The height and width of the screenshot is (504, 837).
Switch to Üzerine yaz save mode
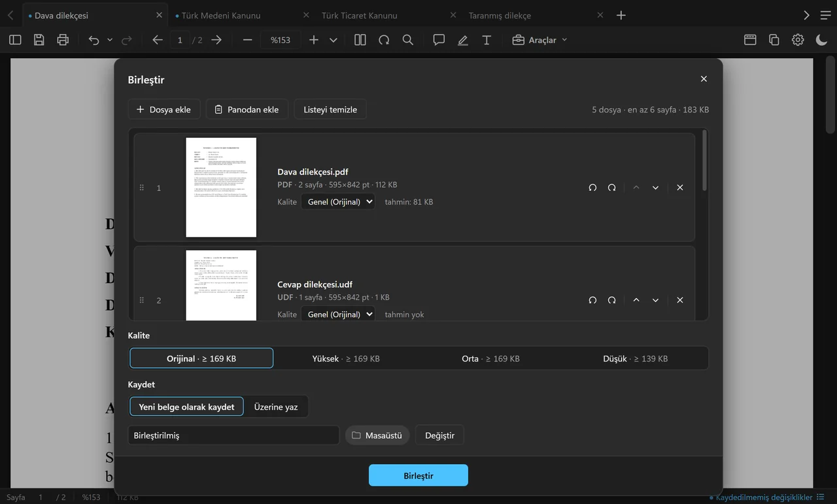(x=276, y=407)
